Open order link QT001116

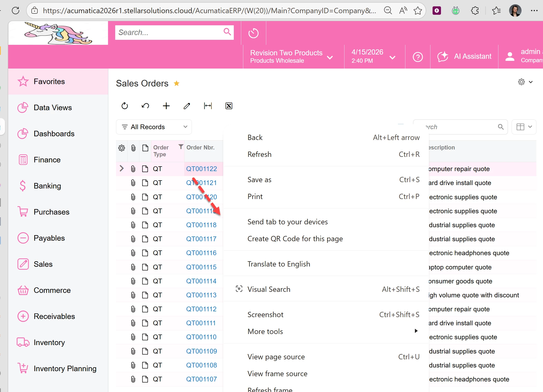tap(201, 253)
